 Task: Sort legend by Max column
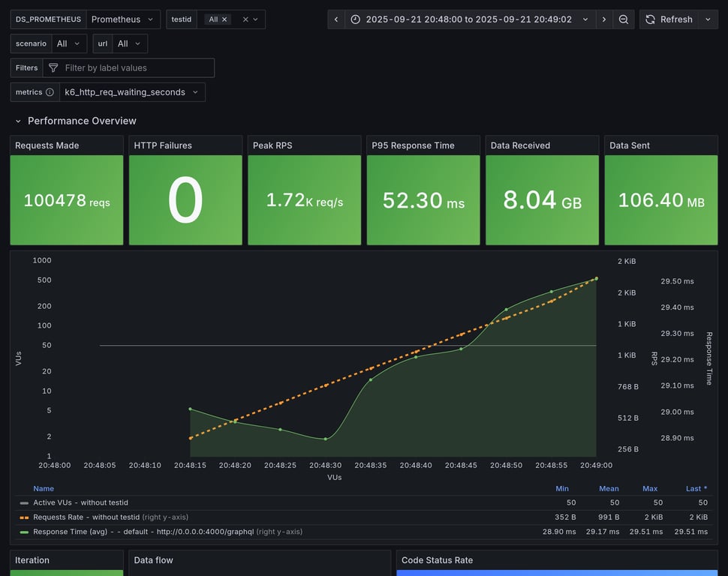tap(650, 488)
